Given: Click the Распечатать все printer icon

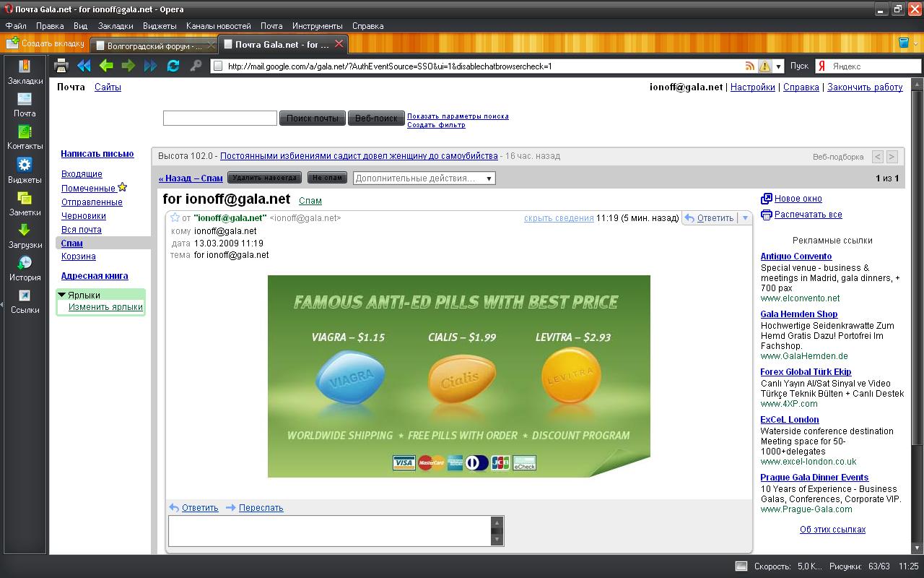Looking at the screenshot, I should [767, 215].
